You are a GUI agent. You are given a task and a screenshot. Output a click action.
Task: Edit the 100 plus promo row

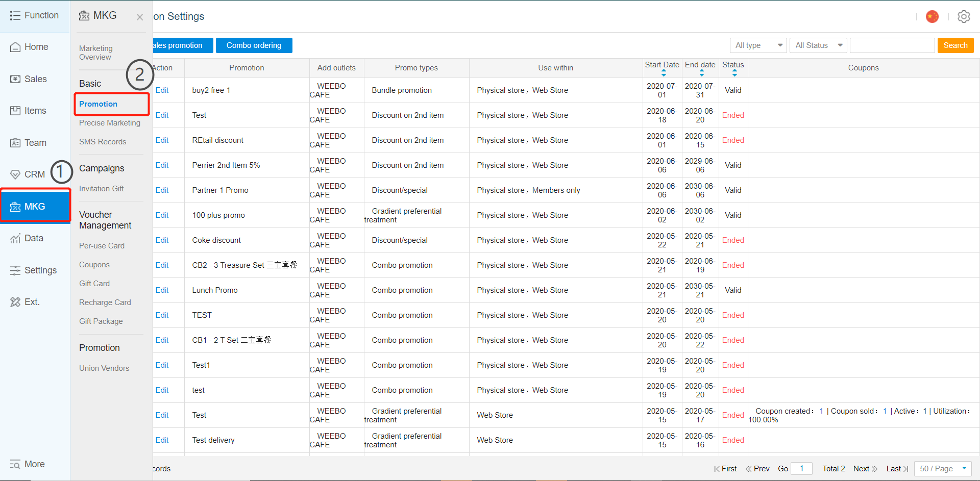pos(162,215)
